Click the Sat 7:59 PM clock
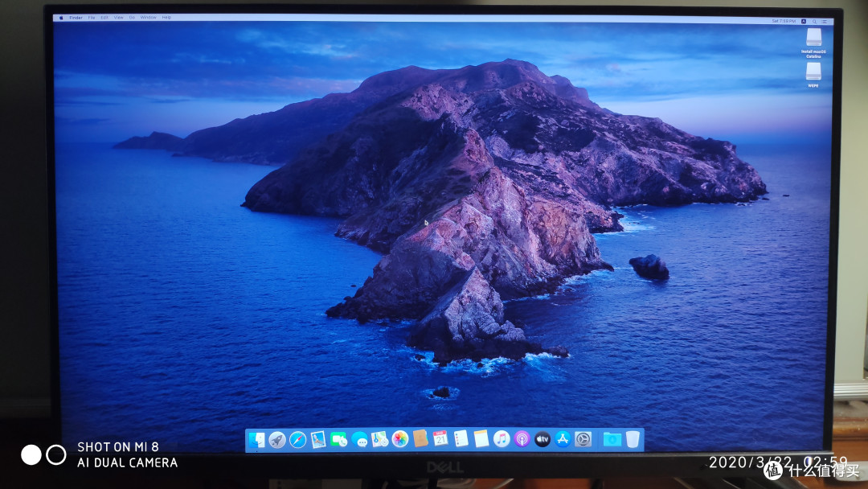This screenshot has width=868, height=489. click(x=784, y=21)
